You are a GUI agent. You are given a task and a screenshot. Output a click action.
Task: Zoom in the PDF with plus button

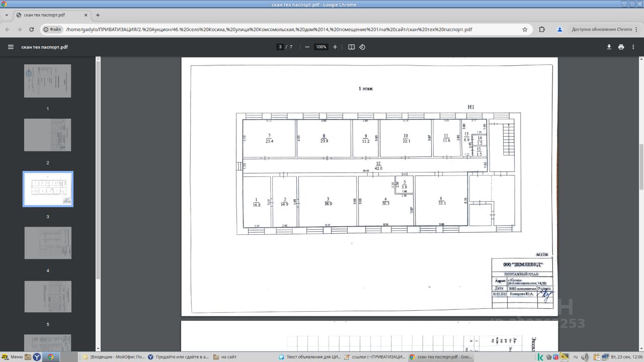click(335, 47)
